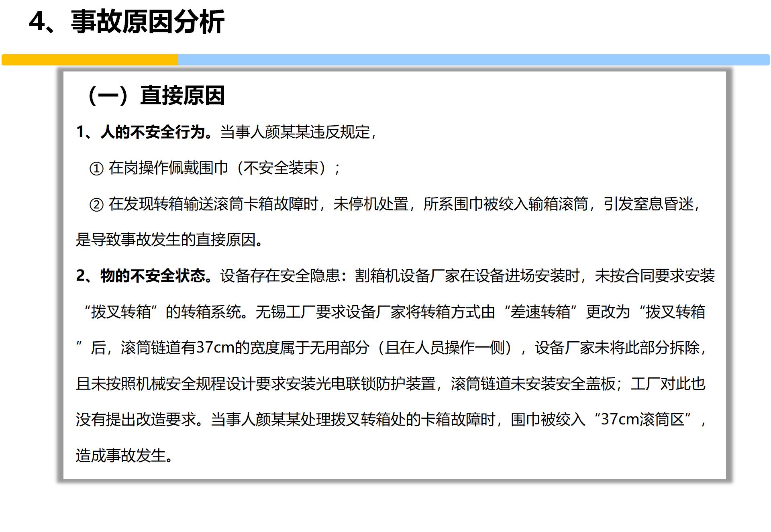Click the line starting "② 在发现转箱输送滚筒卡箱故障时"
This screenshot has width=771, height=532.
[394, 204]
